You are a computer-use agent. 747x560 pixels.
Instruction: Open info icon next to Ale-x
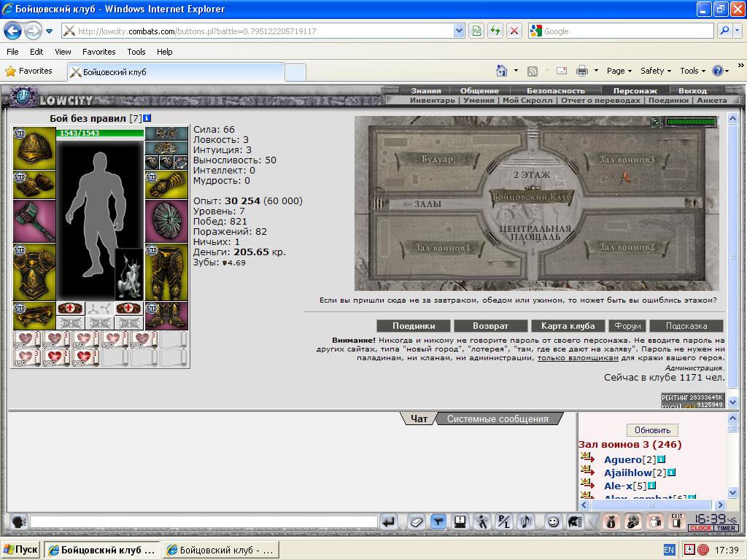(651, 486)
